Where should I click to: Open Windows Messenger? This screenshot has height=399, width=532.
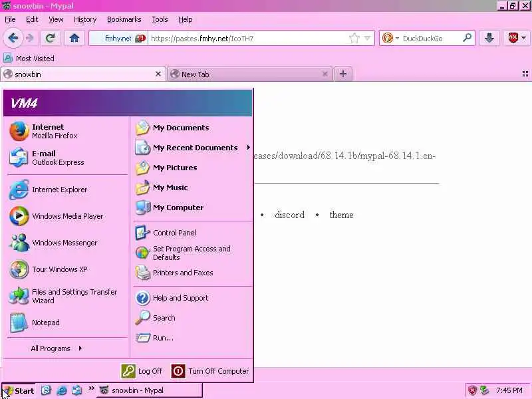(67, 243)
